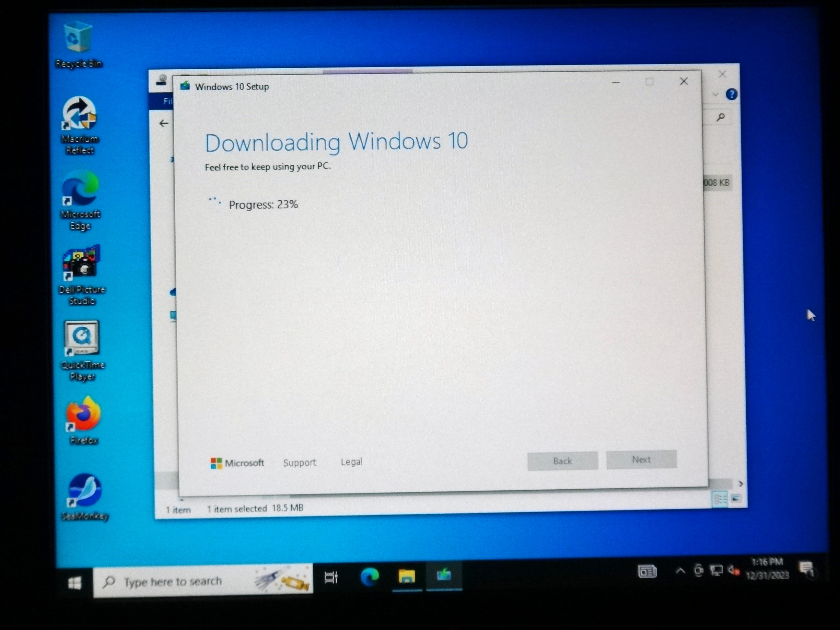Open News and interests taskbar widget
Screen dimensions: 840x630
(647, 572)
